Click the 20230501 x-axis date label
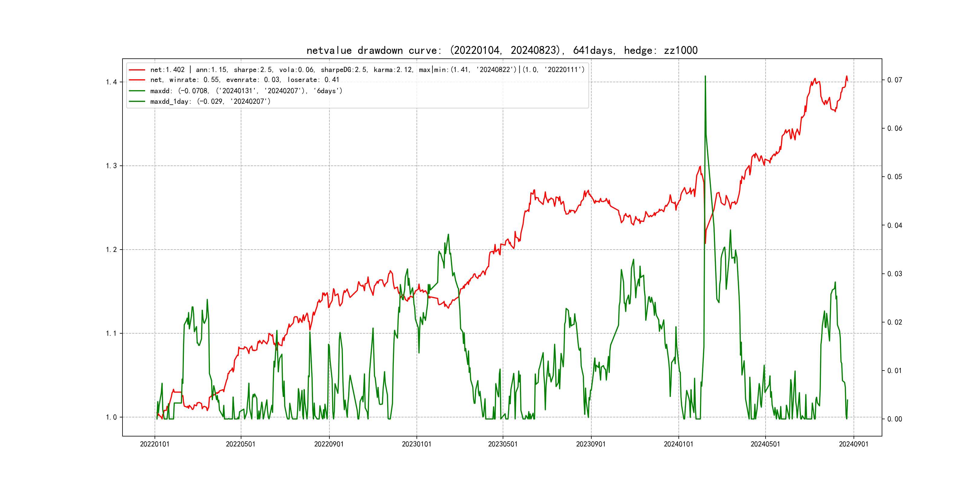Image resolution: width=980 pixels, height=490 pixels. pos(503,444)
